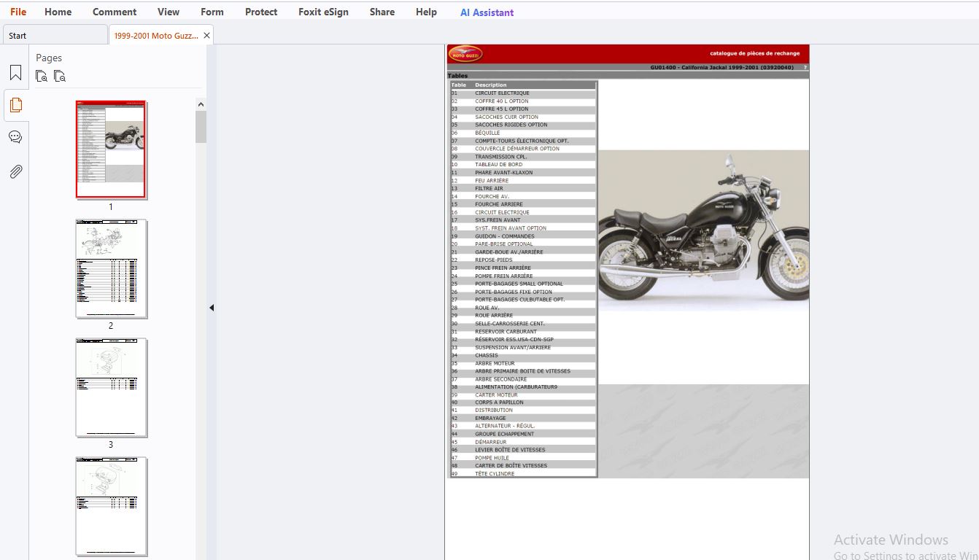Screen dimensions: 979x560
Task: Switch to the Start tab
Action: point(55,35)
